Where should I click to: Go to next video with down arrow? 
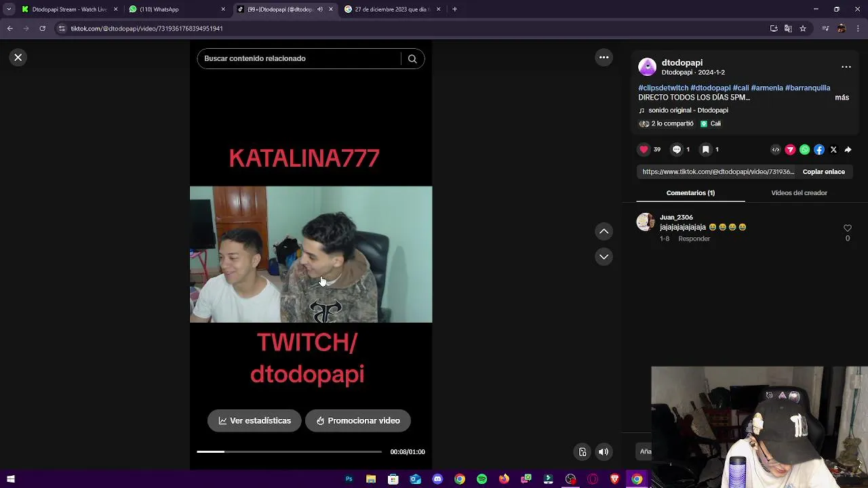click(604, 257)
